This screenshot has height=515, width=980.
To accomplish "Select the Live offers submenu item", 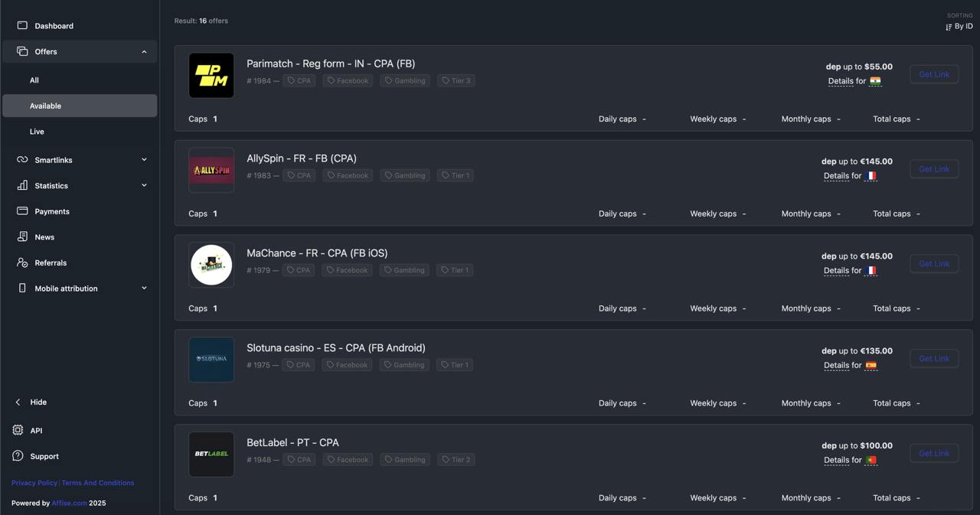I will (x=37, y=132).
